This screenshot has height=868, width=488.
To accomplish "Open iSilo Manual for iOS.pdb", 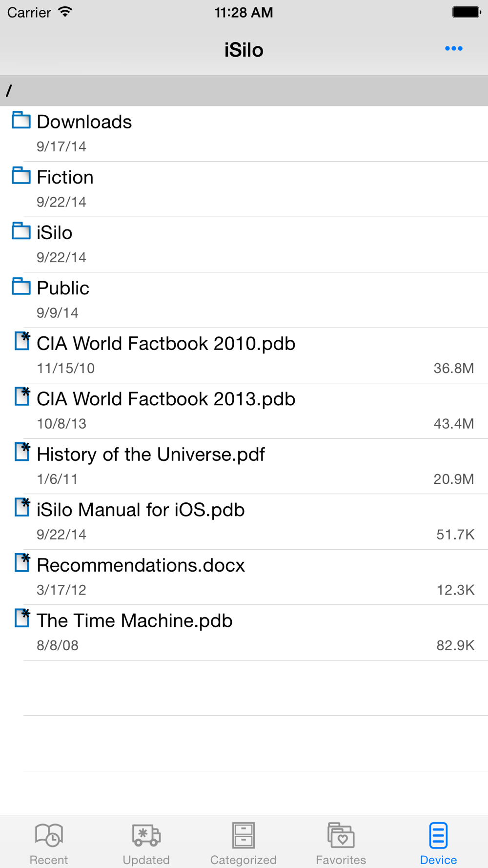I will 141,510.
